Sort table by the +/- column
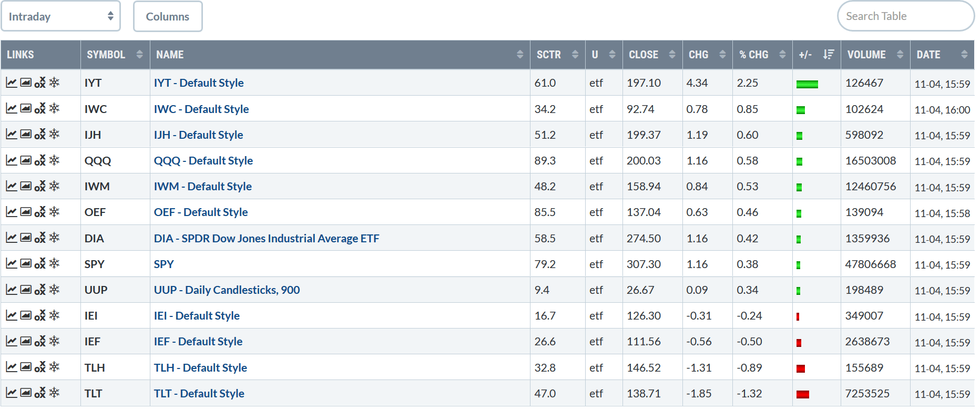 816,55
